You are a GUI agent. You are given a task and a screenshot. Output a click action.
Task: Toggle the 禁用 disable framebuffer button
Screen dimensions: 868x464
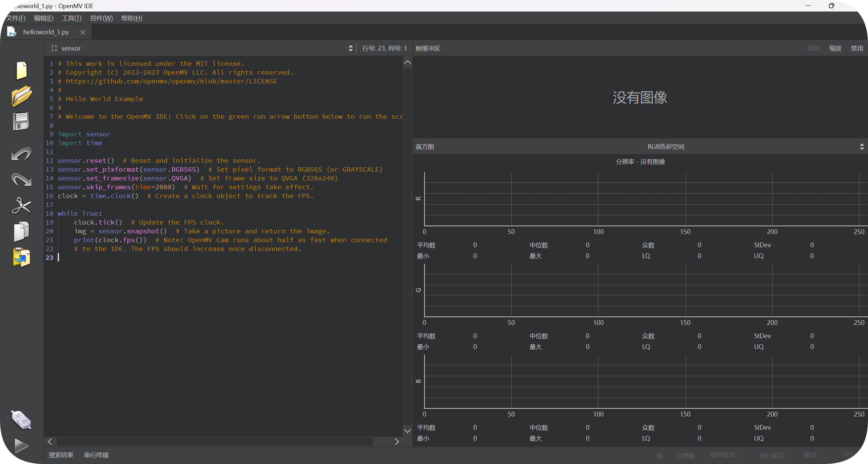click(x=857, y=48)
